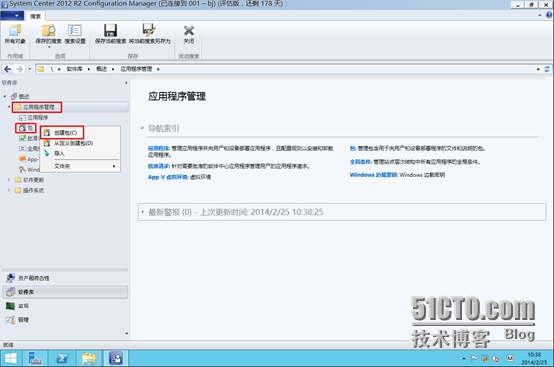Open the address bar dropdown arrow

(538, 69)
